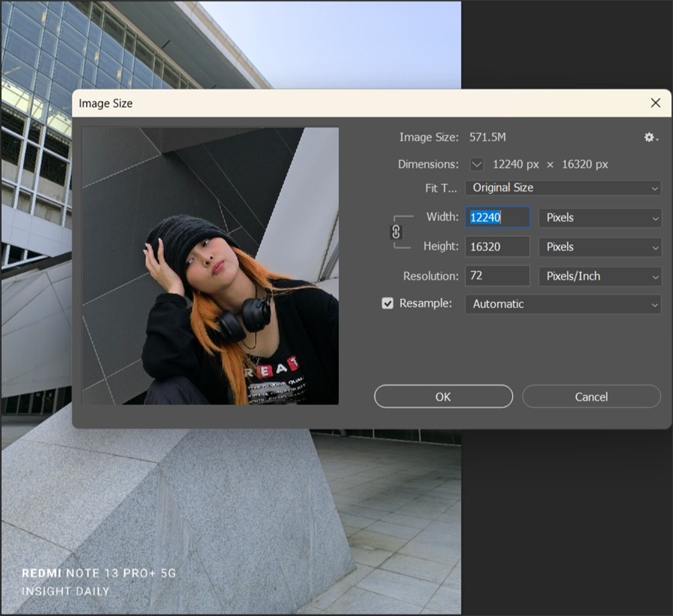Toggle the constrain proportions link icon
This screenshot has width=673, height=616.
[396, 232]
